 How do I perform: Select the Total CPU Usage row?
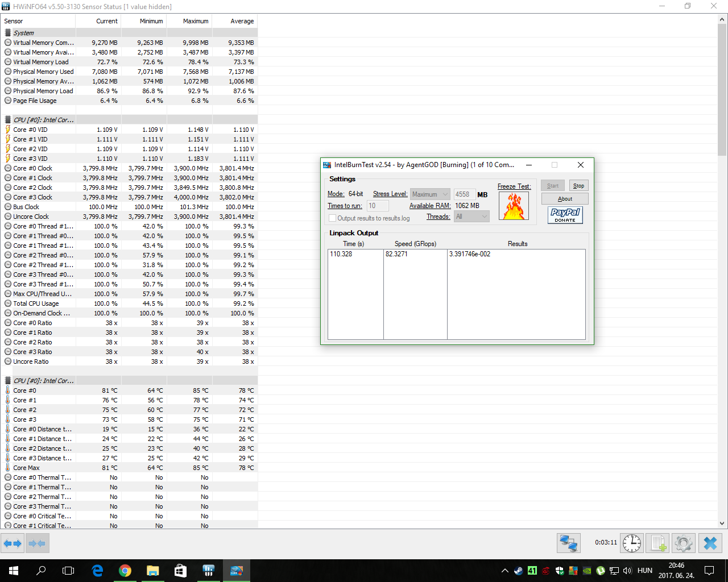click(x=130, y=304)
